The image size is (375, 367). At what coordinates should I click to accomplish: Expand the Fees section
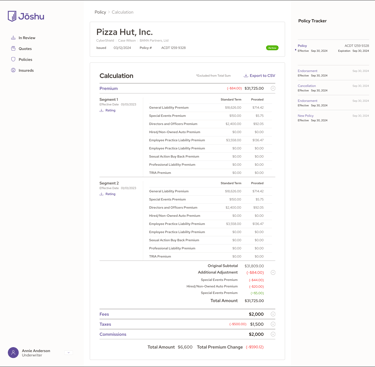coord(273,314)
